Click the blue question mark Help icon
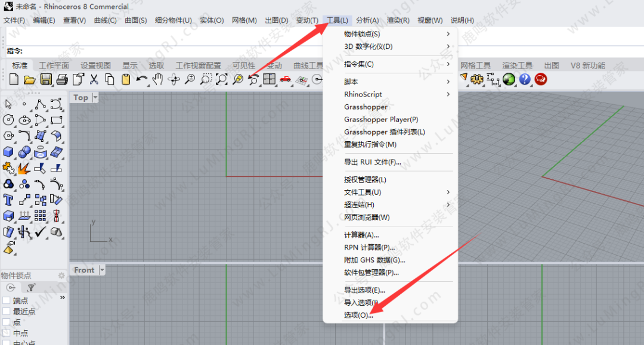 (x=525, y=79)
